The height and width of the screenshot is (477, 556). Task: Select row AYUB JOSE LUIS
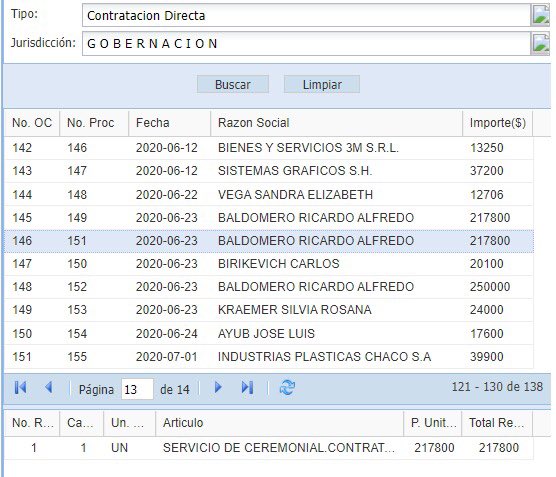click(x=269, y=333)
